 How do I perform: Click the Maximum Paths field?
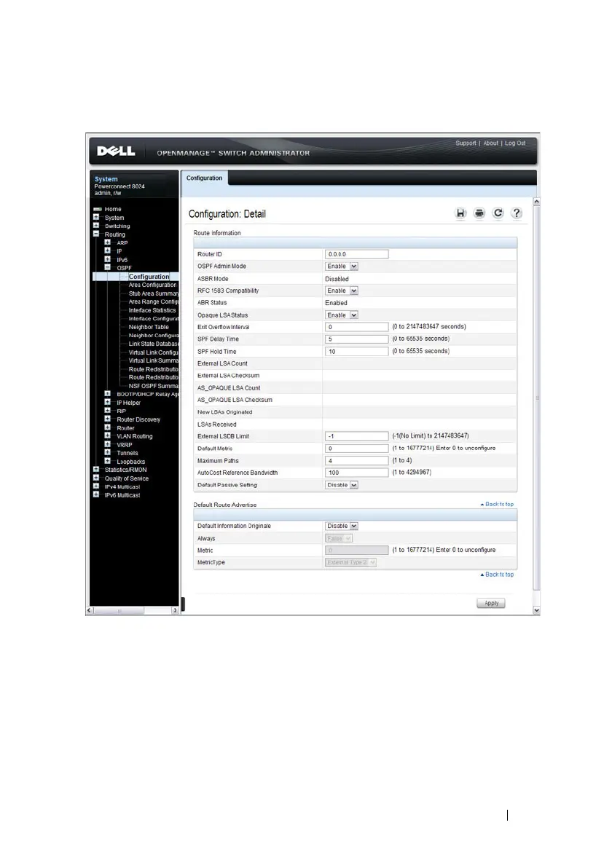(357, 460)
